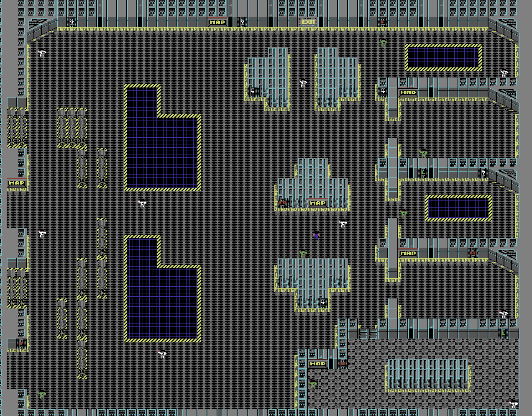
Task: Click the green guard in the bottom-left corner
Action: click(x=42, y=394)
